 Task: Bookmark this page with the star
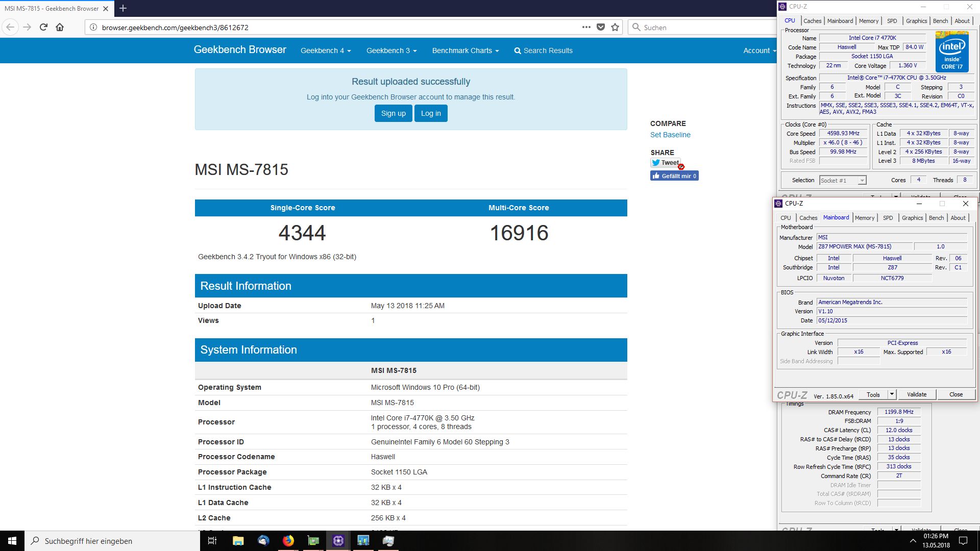tap(615, 27)
